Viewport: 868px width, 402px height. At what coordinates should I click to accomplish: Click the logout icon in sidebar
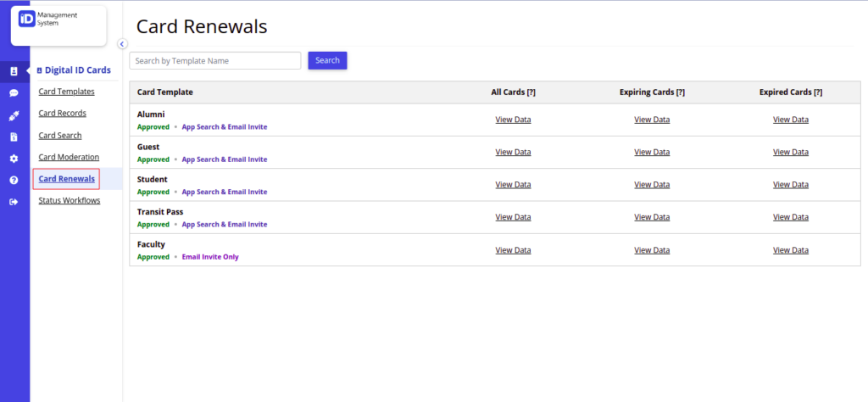coord(14,202)
